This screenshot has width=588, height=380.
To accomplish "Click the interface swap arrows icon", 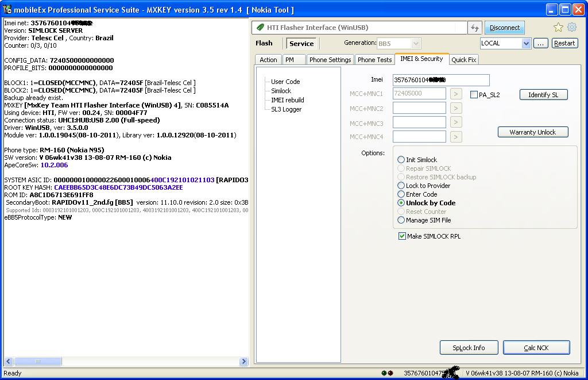I will [475, 28].
